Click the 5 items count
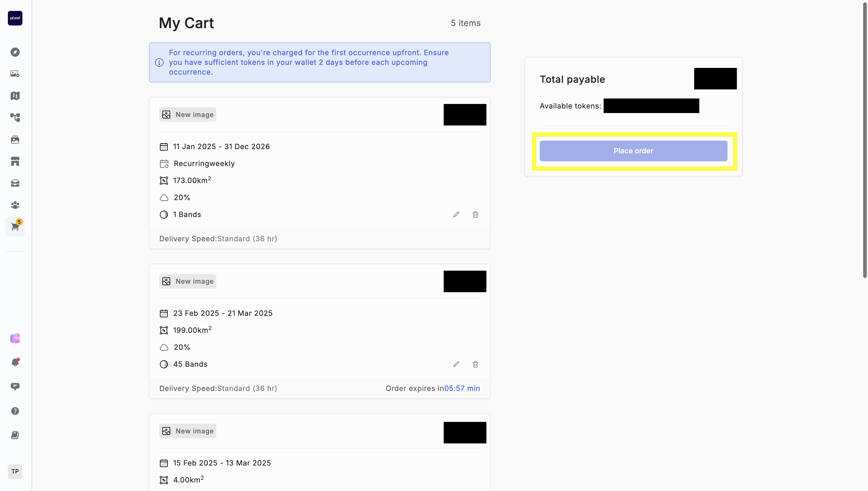The height and width of the screenshot is (491, 868). click(x=466, y=23)
